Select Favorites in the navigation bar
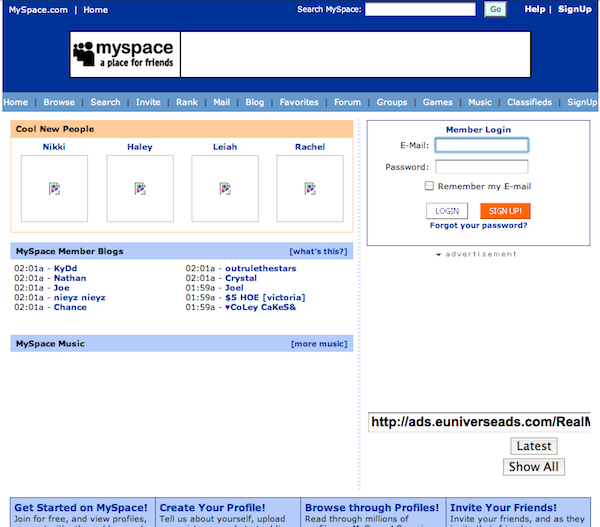The height and width of the screenshot is (527, 600). click(x=299, y=102)
